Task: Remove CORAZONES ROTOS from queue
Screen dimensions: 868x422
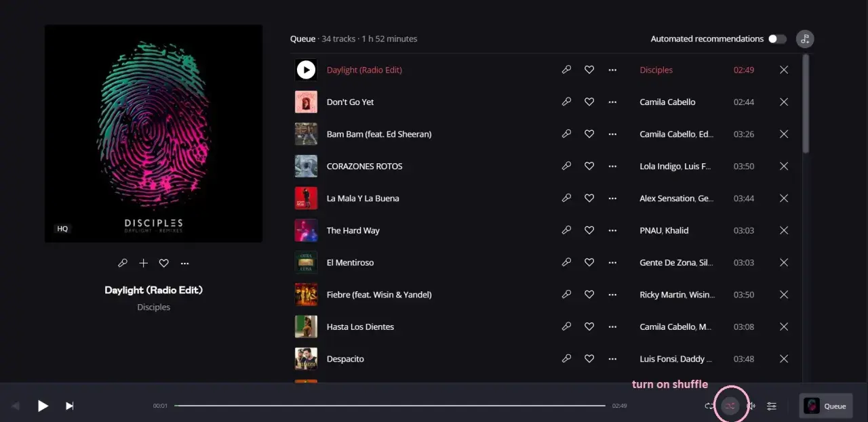Action: (x=784, y=166)
